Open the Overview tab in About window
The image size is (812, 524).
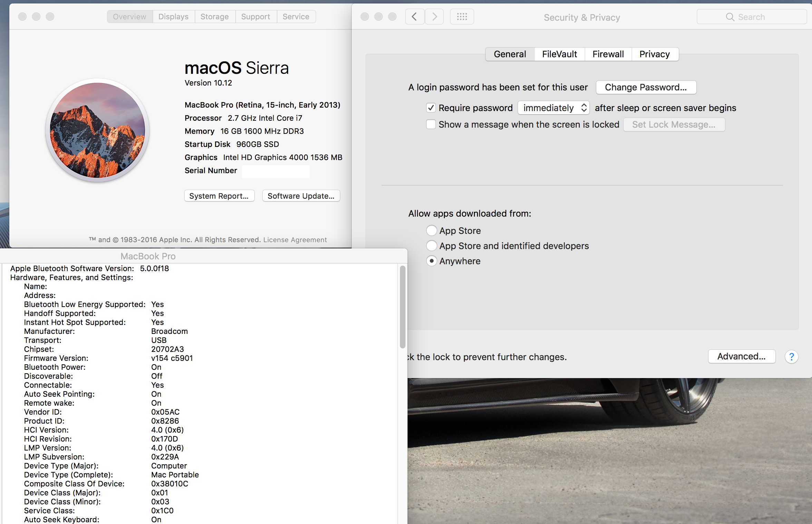click(129, 17)
